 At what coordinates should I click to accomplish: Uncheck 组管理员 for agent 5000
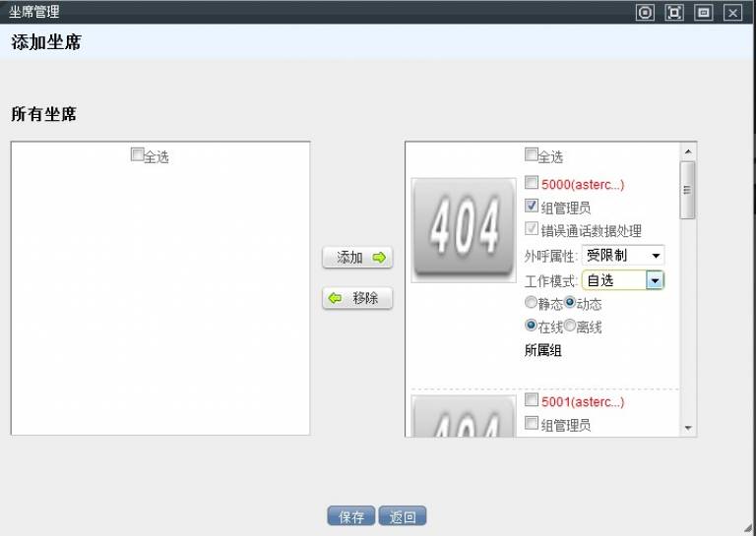(x=532, y=207)
